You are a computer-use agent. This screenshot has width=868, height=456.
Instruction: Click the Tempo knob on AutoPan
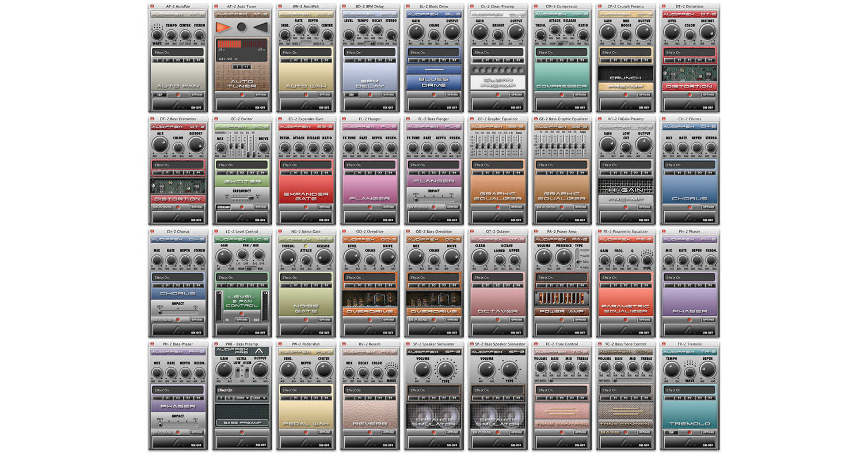coord(171,35)
